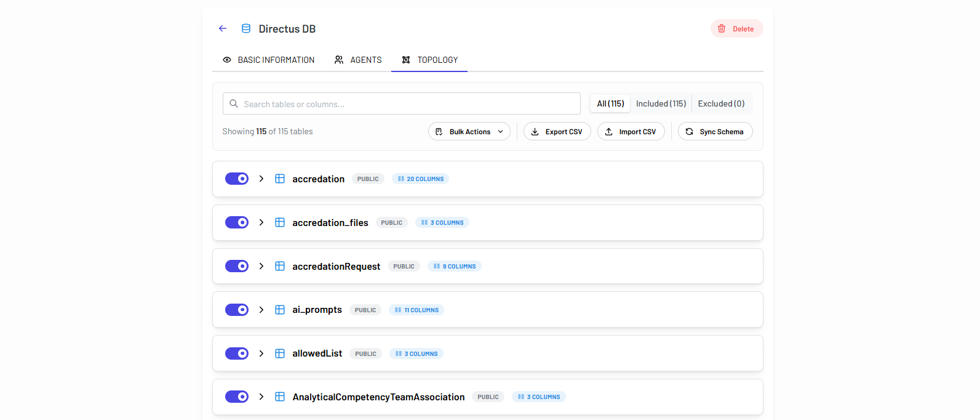This screenshot has height=420, width=980.
Task: Click Import CSV
Action: pyautogui.click(x=631, y=131)
